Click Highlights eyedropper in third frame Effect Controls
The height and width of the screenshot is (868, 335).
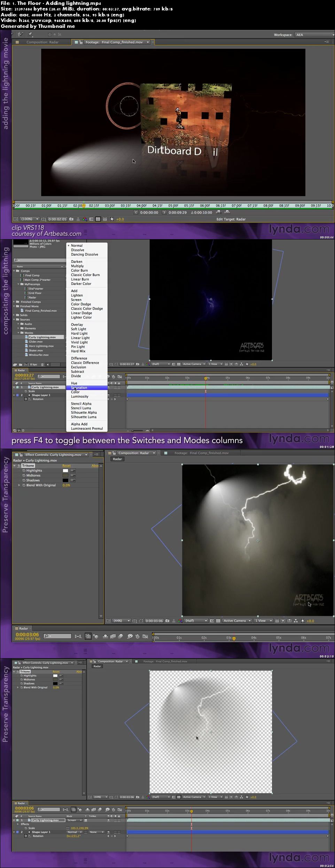coord(73,471)
